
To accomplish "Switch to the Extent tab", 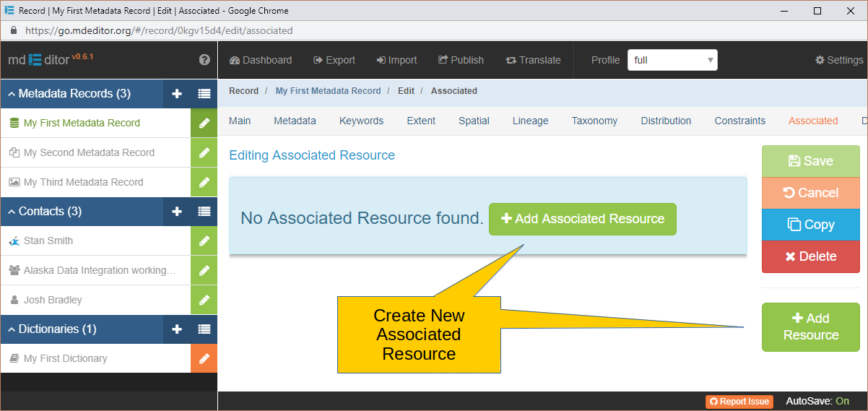I will pos(421,121).
